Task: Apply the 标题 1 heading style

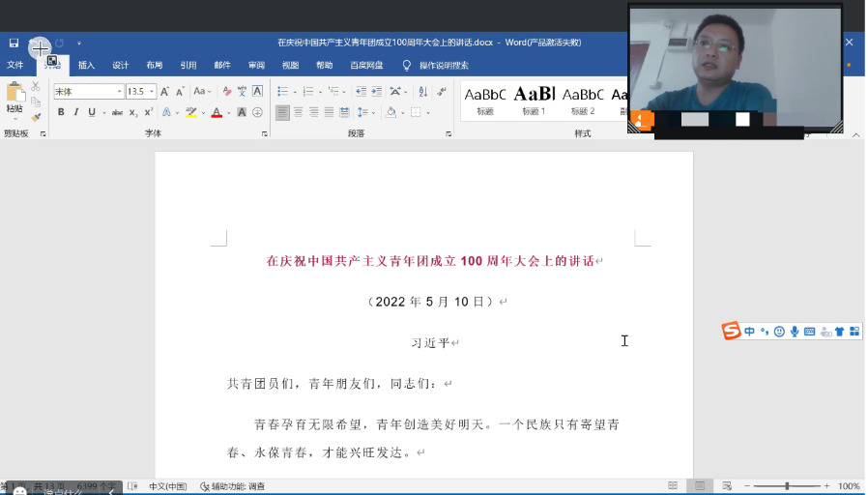Action: tap(534, 99)
